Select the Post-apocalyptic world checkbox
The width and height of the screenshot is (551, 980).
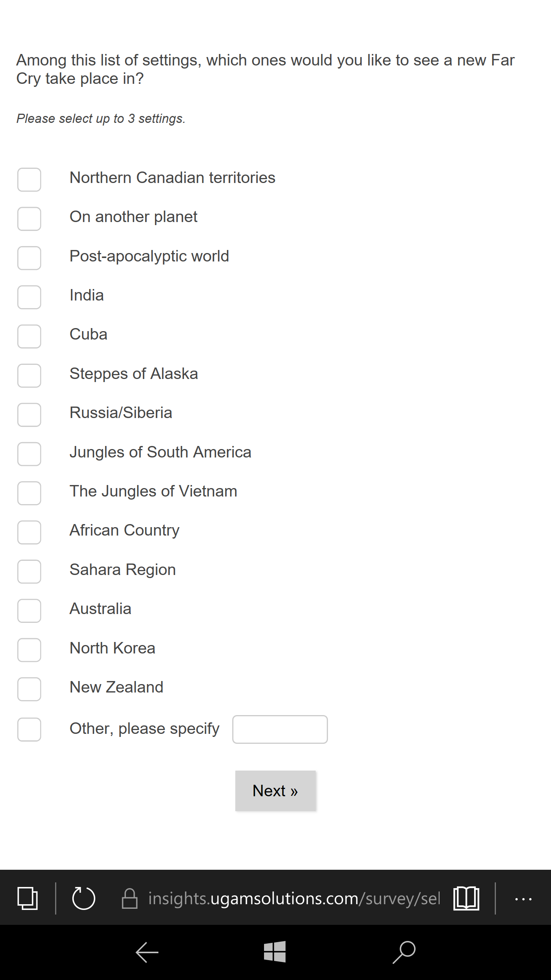tap(29, 258)
